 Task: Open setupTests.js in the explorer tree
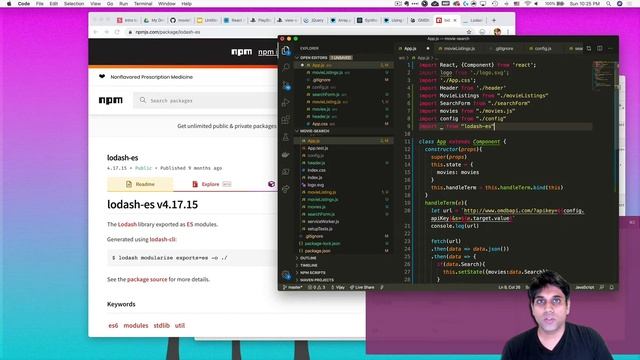[320, 229]
